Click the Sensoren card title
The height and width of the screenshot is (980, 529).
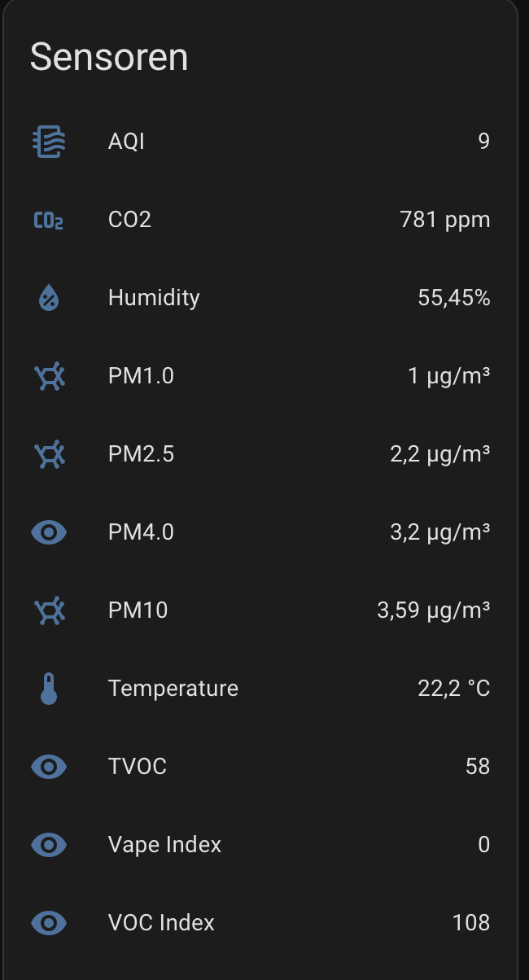coord(109,57)
